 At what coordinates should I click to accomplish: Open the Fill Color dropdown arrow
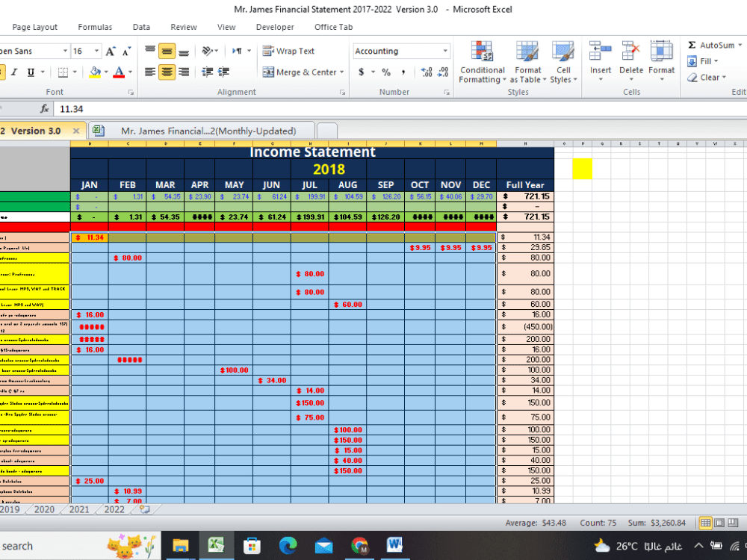point(105,72)
